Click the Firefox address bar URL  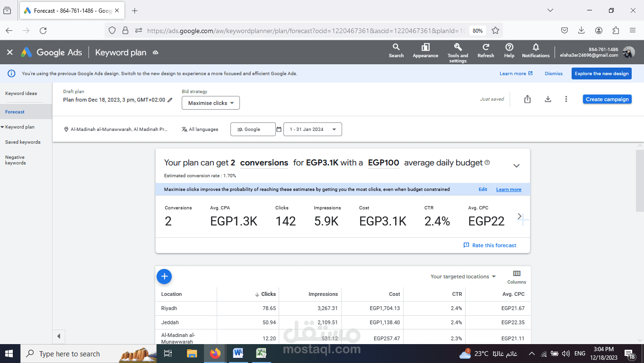pyautogui.click(x=306, y=30)
